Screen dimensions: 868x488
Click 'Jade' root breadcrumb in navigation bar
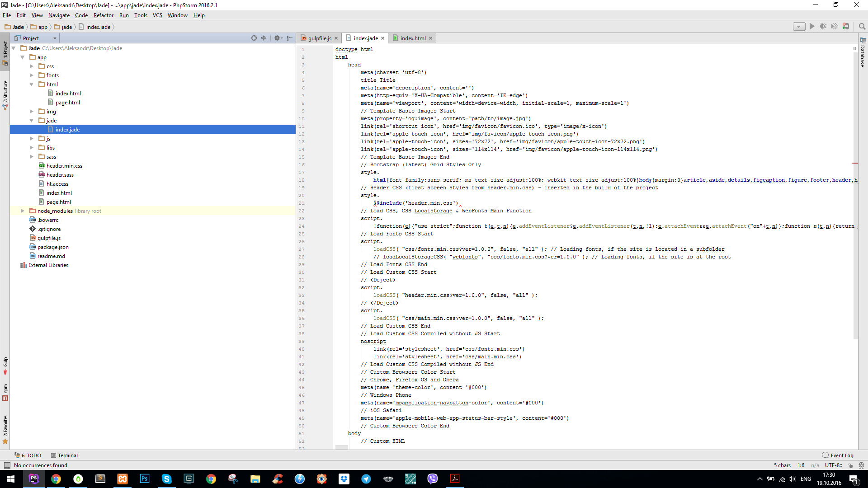tap(14, 27)
